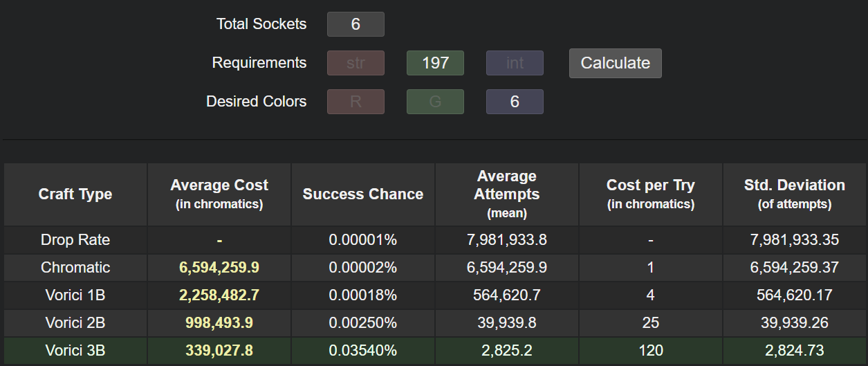This screenshot has height=366, width=868.
Task: Click the Calculate button
Action: pos(616,63)
